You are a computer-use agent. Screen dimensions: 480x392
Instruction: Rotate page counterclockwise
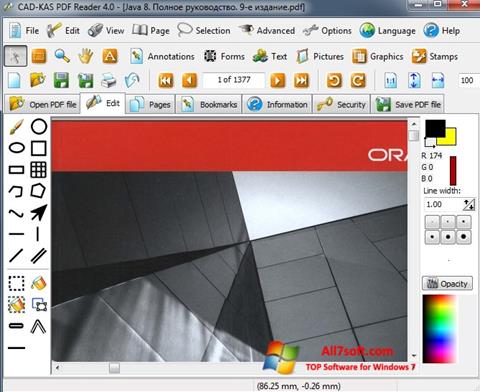[x=334, y=80]
